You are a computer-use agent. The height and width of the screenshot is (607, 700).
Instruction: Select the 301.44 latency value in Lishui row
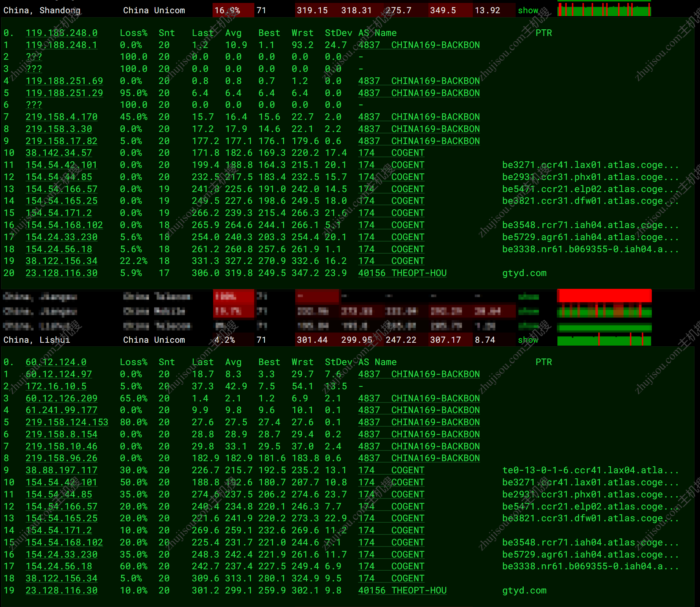coord(312,340)
